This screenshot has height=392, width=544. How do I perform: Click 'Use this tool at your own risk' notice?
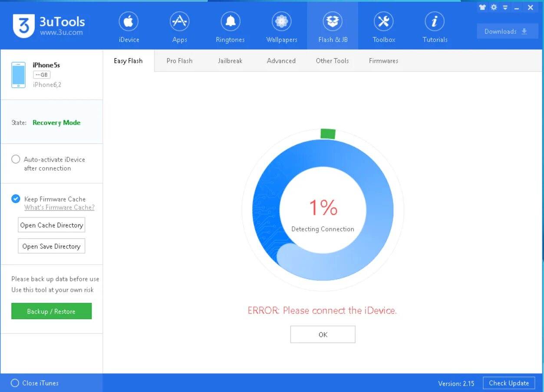53,290
